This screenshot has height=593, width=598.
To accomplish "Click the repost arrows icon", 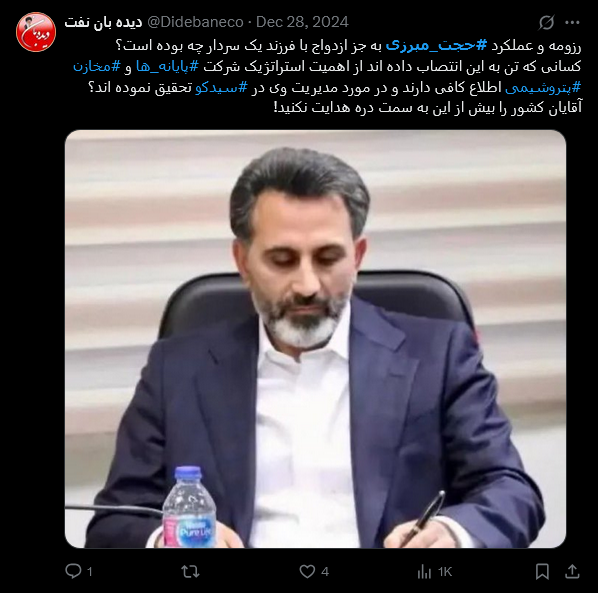I will [x=190, y=571].
